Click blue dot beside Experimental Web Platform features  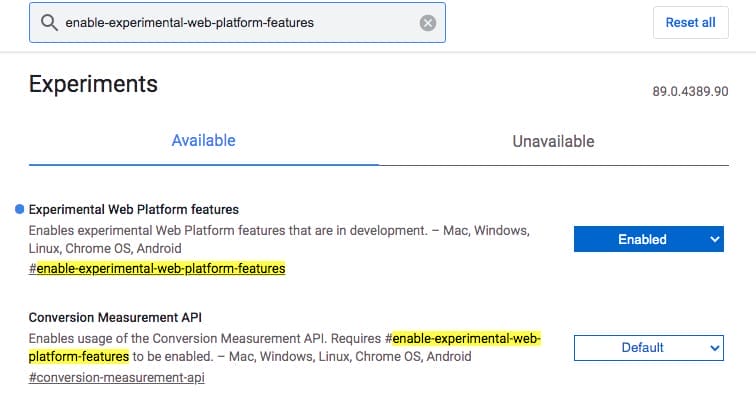[20, 209]
